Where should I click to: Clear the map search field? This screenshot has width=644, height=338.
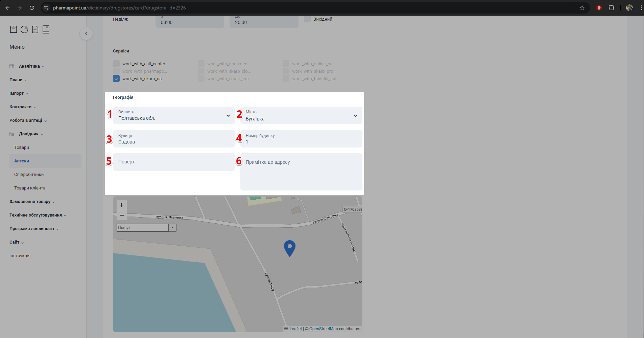(x=172, y=228)
